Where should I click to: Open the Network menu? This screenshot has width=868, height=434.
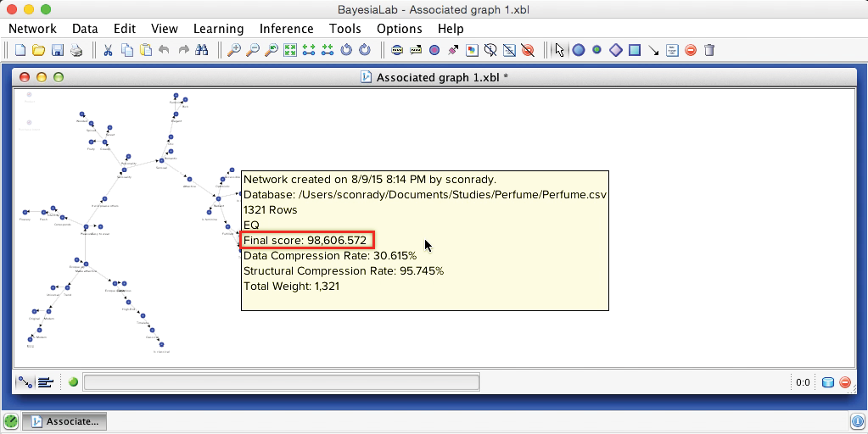[x=32, y=28]
